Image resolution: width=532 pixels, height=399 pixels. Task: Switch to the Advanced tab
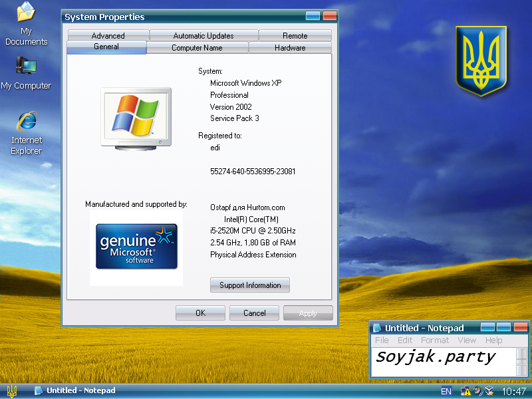108,36
